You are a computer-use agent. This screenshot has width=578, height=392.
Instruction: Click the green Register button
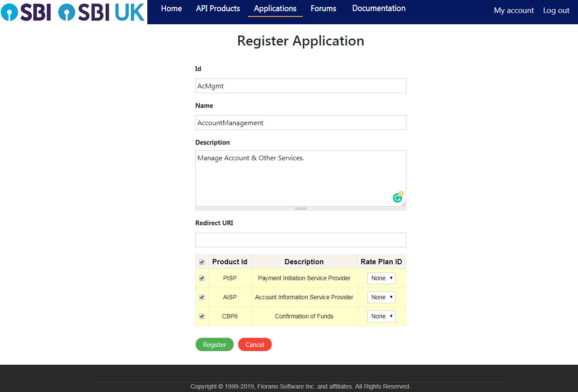[214, 344]
